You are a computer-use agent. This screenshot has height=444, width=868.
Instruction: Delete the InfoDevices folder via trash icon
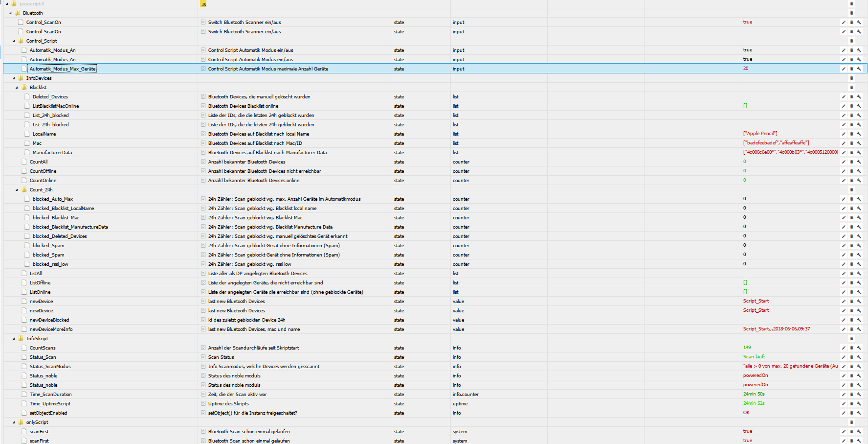851,78
